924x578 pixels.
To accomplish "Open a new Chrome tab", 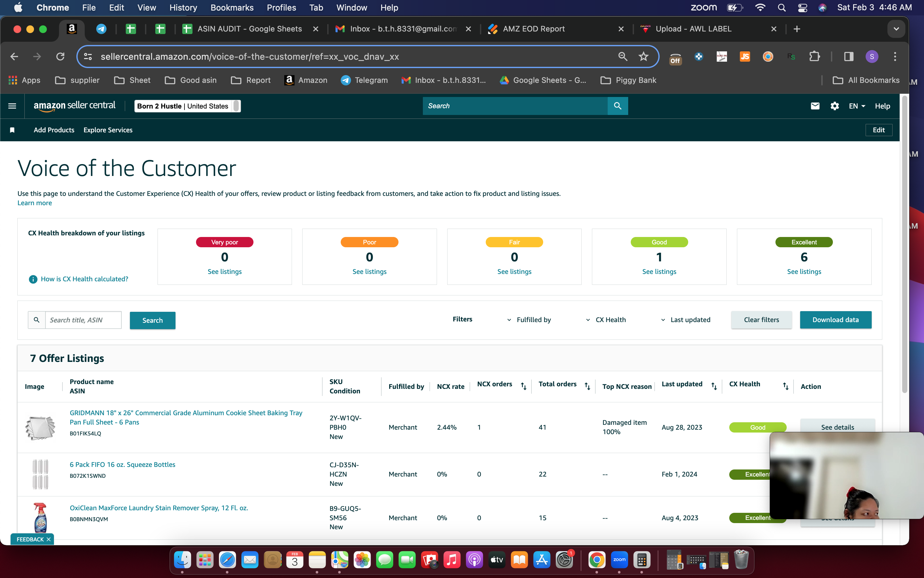I will 797,29.
